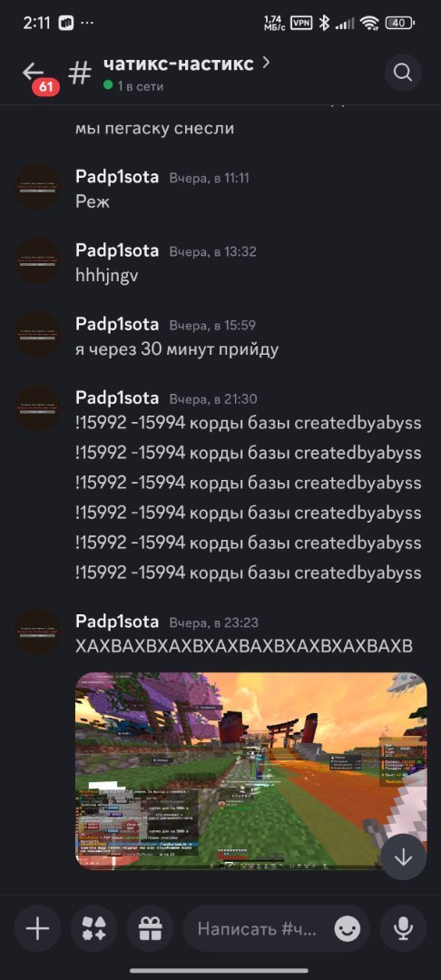Tap the hash symbol beside the channel name
Image resolution: width=441 pixels, height=980 pixels.
pos(79,73)
